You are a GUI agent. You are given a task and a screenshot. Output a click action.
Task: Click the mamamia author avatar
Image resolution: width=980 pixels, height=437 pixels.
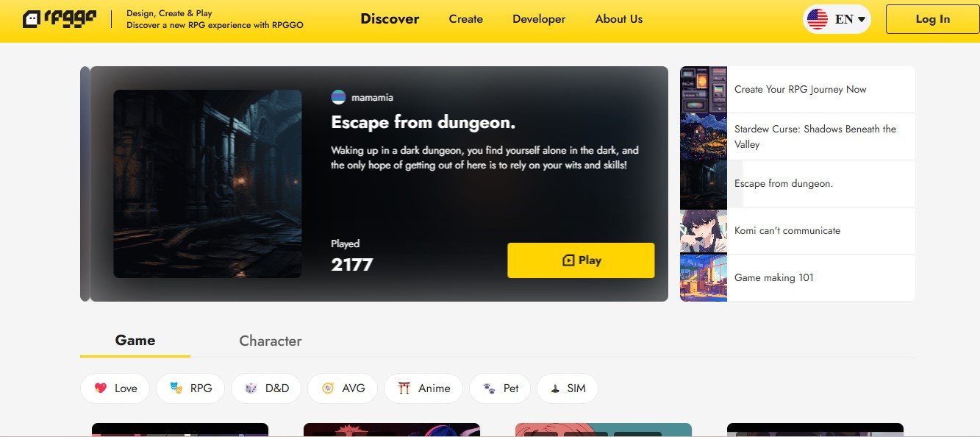point(338,97)
